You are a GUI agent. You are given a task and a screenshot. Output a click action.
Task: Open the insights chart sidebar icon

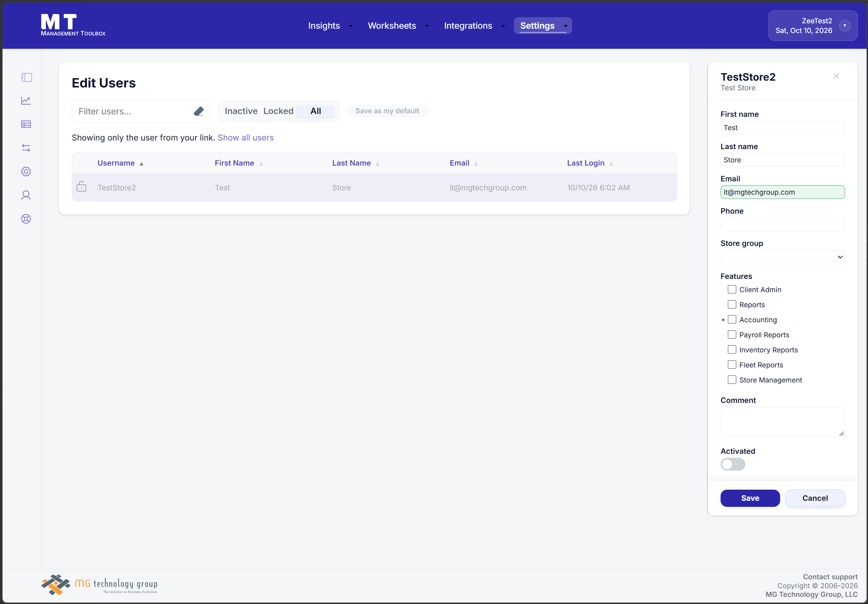tap(26, 101)
